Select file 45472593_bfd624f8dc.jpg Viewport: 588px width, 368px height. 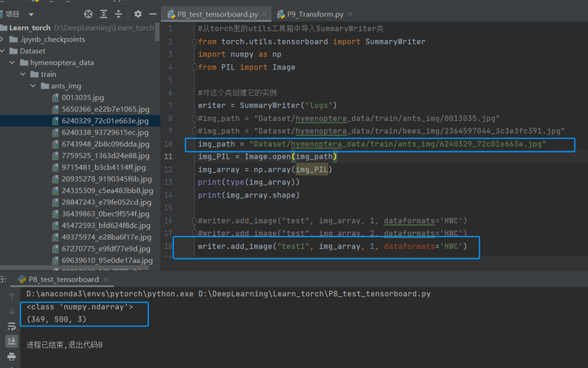106,226
